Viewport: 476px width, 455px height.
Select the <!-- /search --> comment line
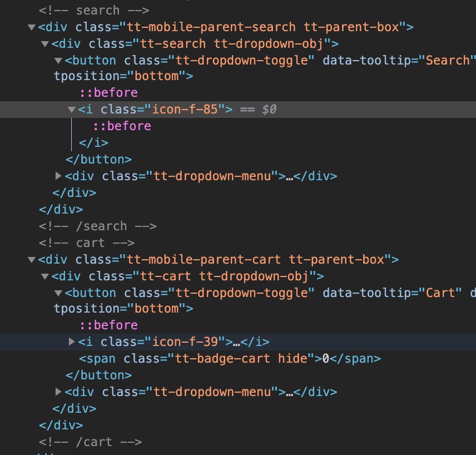coord(98,226)
